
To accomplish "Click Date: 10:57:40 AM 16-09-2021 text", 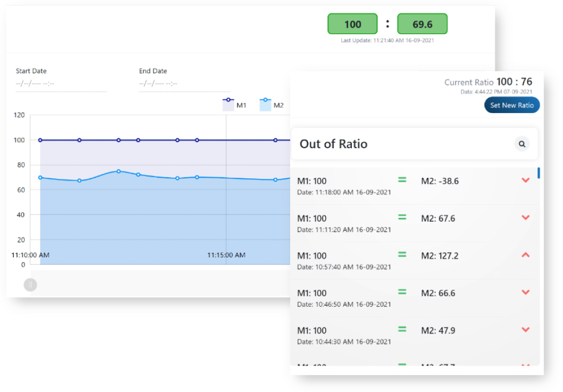I will coord(344,267).
